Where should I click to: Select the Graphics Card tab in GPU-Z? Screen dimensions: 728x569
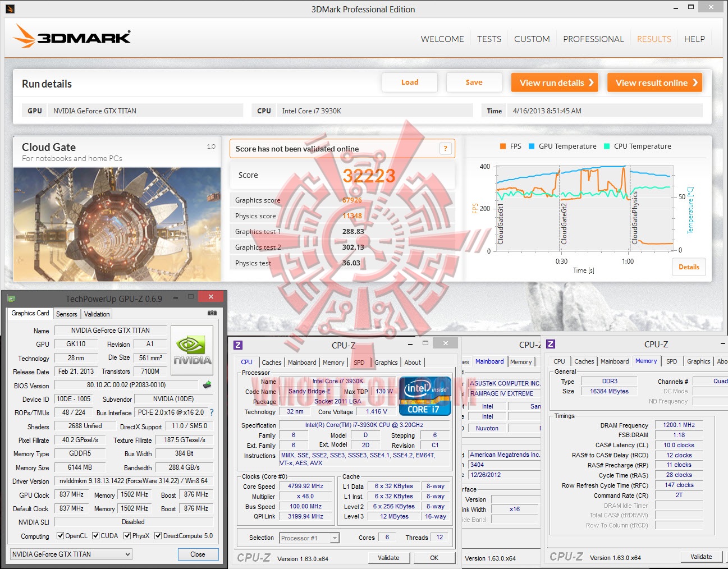30,313
